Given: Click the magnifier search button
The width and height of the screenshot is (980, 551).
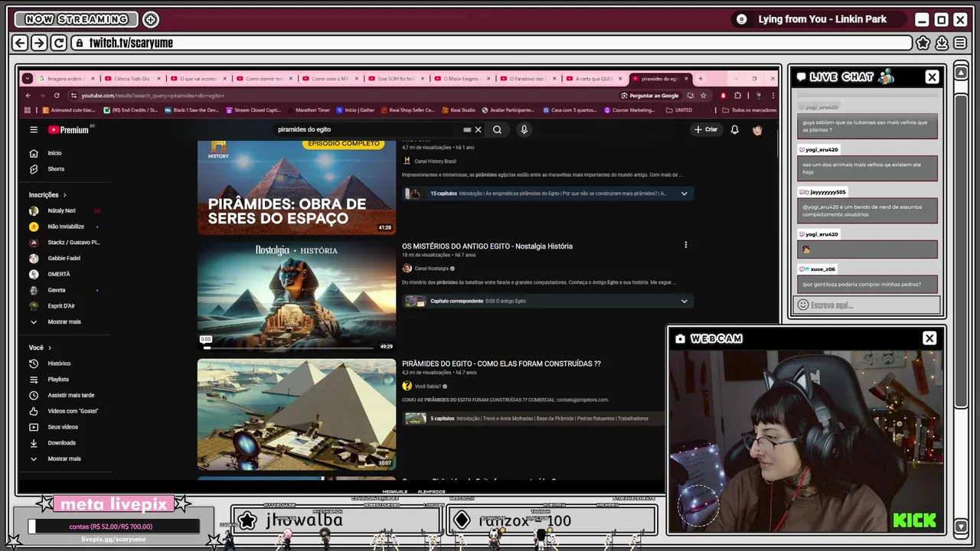Looking at the screenshot, I should (497, 130).
